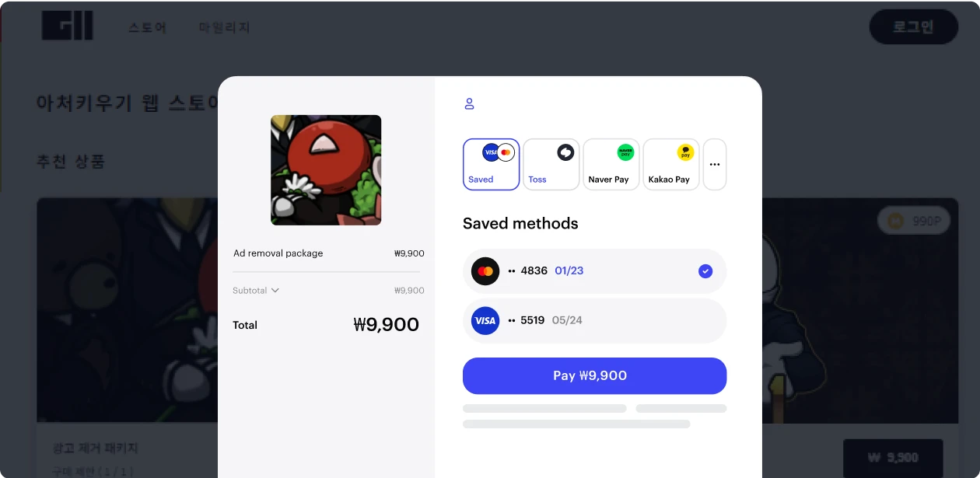Click the store logo in header
This screenshot has height=478, width=980.
[68, 26]
